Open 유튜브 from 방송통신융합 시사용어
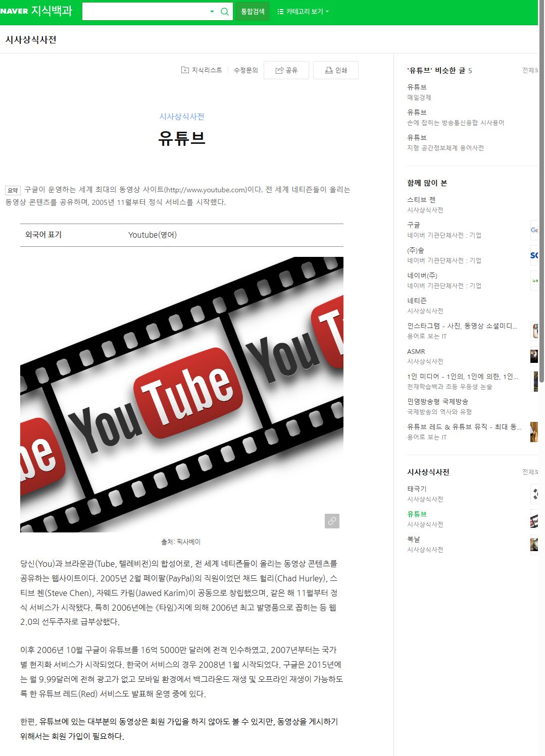The image size is (545, 756). pyautogui.click(x=417, y=112)
